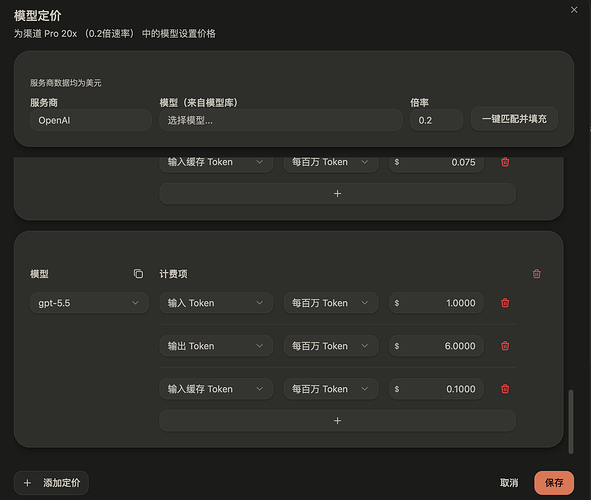Screen dimensions: 591x500
Task: Copy the gpt-5.5 model pricing
Action: click(x=138, y=274)
